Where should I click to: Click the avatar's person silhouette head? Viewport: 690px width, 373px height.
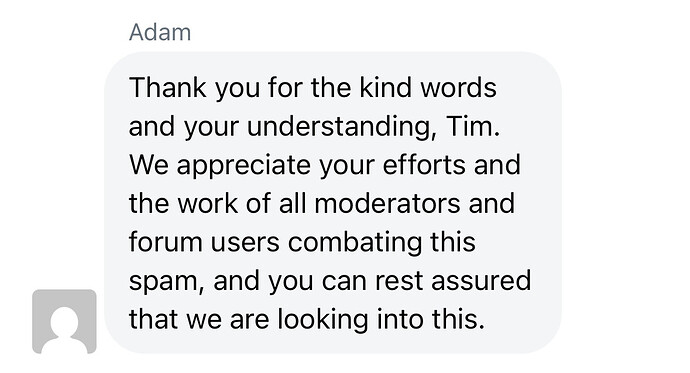click(x=64, y=321)
